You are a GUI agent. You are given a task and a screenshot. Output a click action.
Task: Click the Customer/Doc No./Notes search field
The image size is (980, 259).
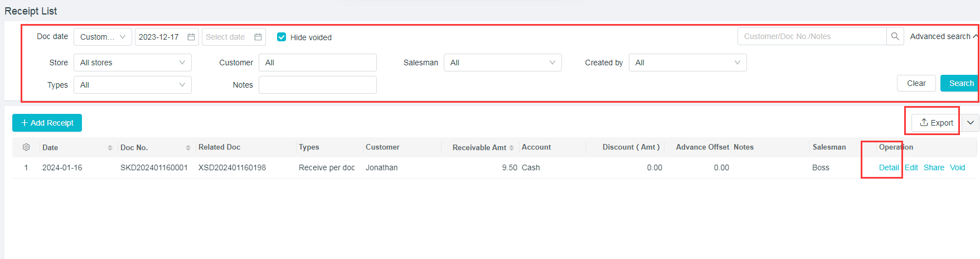click(x=812, y=36)
